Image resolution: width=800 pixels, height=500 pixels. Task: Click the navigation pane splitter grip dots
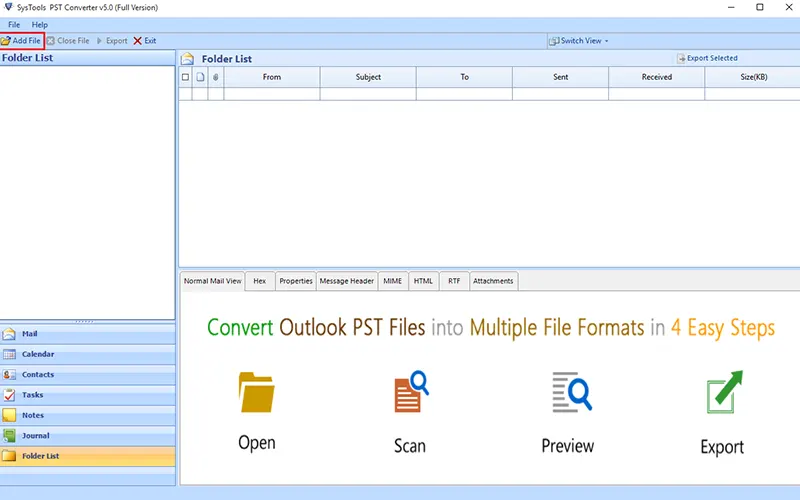coord(84,321)
